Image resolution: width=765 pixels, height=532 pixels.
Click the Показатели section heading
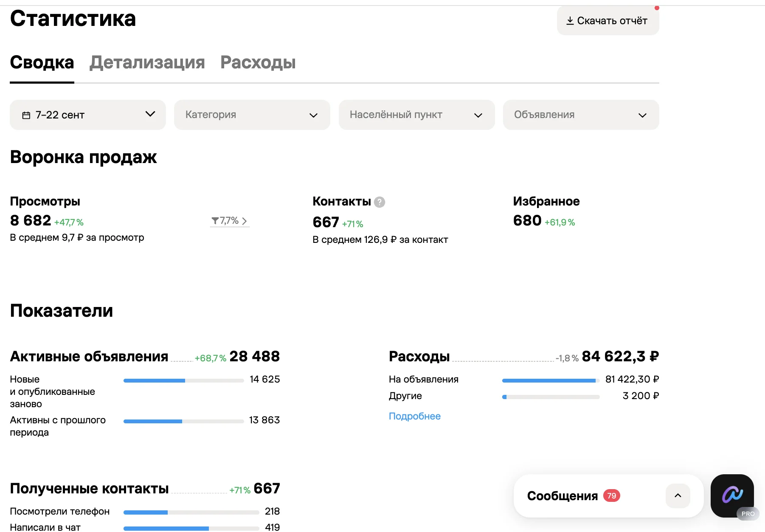coord(62,311)
